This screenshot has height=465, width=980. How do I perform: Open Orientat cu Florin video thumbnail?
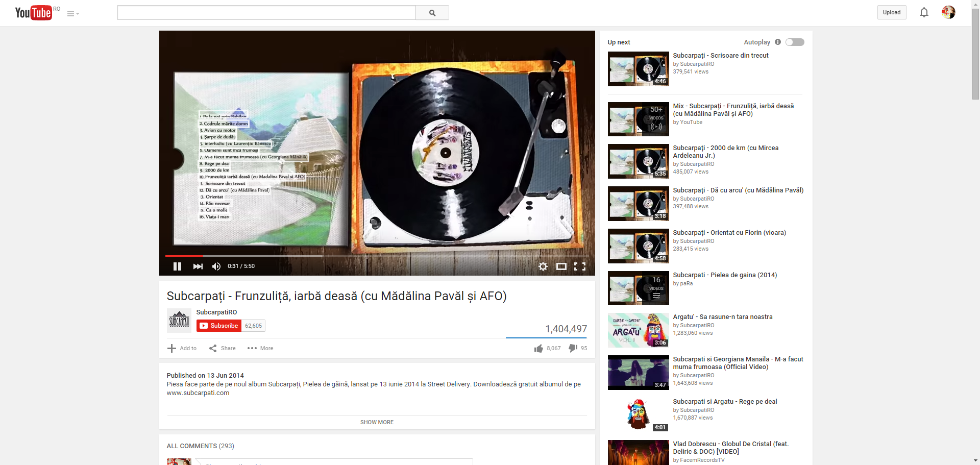click(x=639, y=246)
